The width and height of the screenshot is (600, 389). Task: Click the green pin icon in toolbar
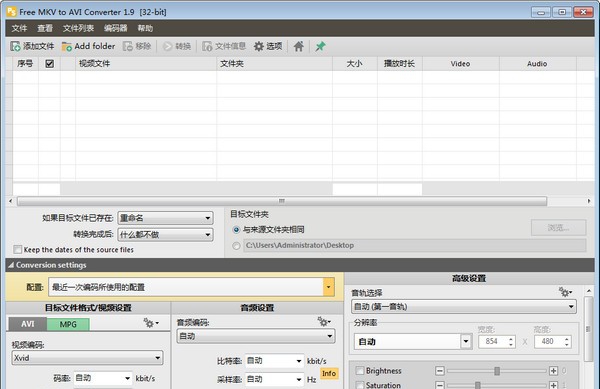tap(320, 46)
